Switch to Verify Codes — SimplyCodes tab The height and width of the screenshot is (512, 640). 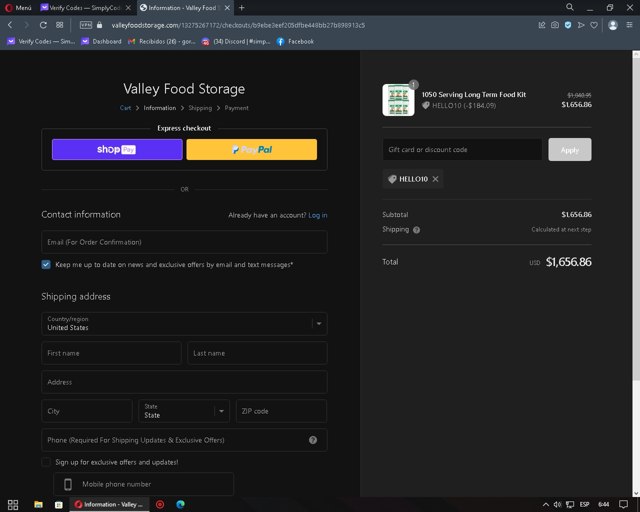coord(85,7)
